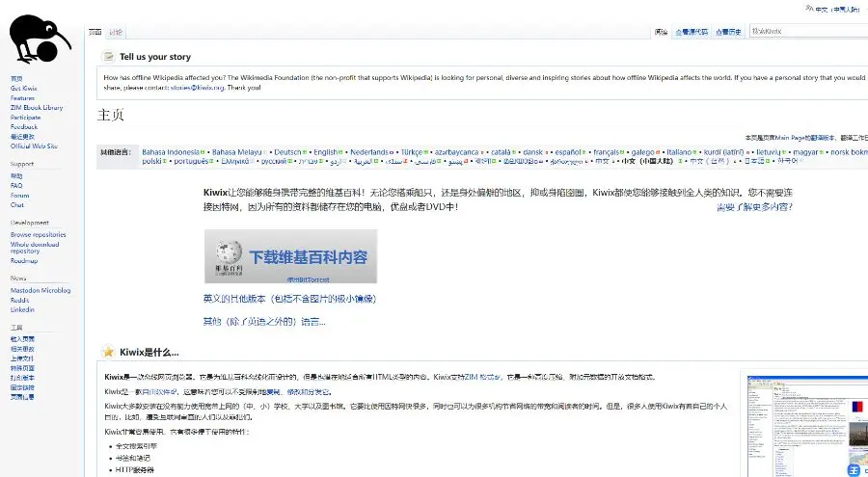Image resolution: width=868 pixels, height=477 pixels.
Task: Switch language to português
Action: (191, 161)
